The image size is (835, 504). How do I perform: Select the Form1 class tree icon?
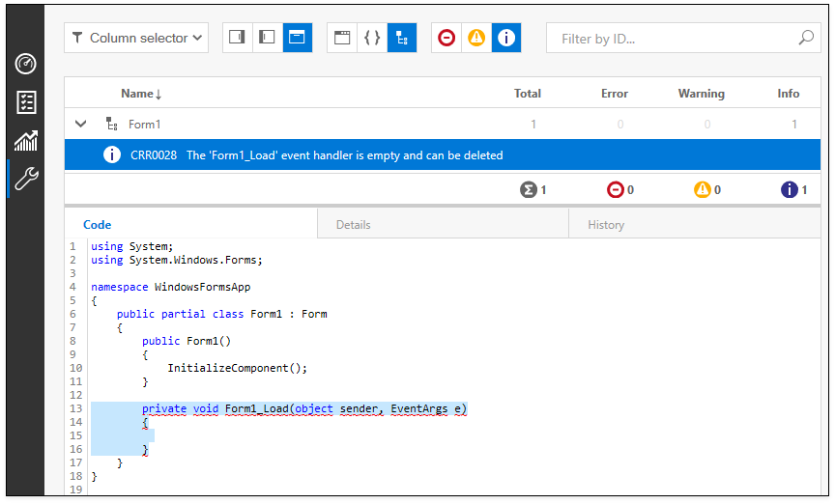point(111,124)
